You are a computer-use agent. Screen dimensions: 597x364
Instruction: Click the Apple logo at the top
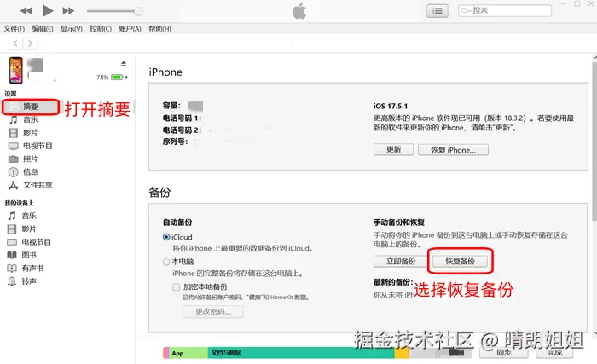click(x=299, y=11)
